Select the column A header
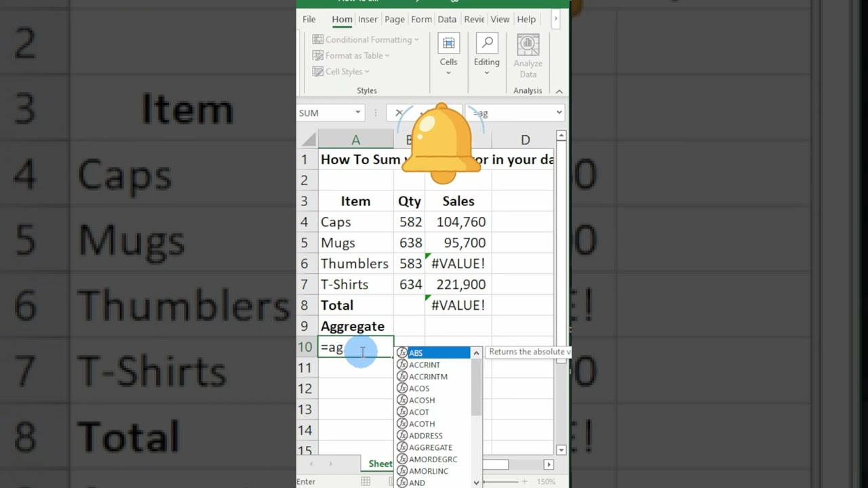868x488 pixels. click(x=355, y=140)
